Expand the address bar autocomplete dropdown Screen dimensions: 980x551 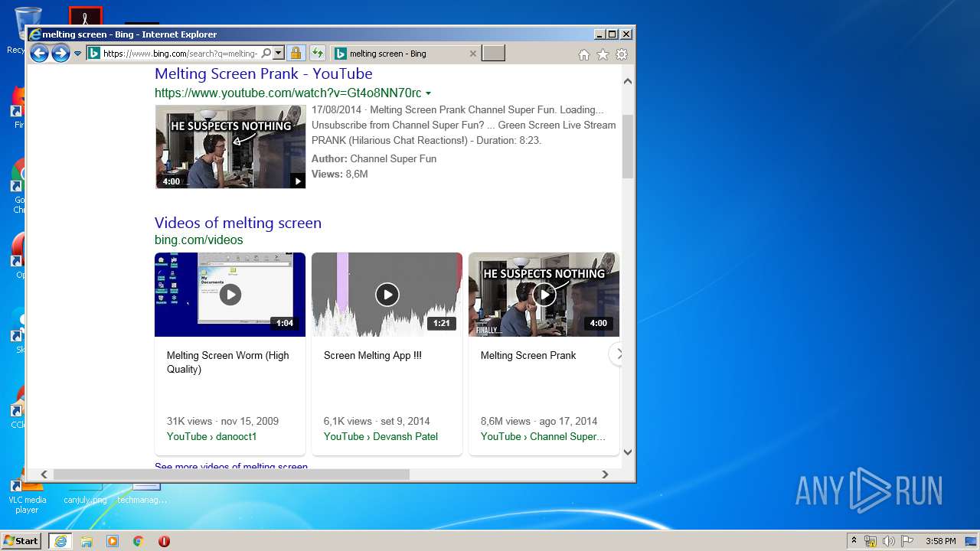pyautogui.click(x=279, y=54)
